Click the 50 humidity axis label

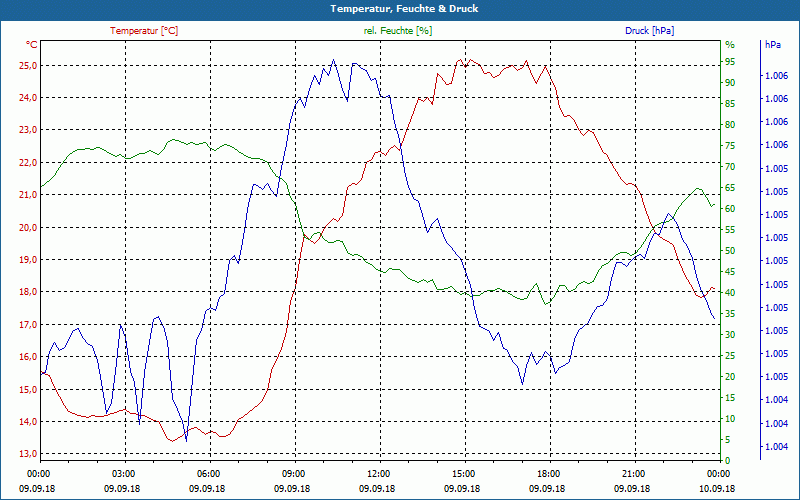tap(730, 251)
